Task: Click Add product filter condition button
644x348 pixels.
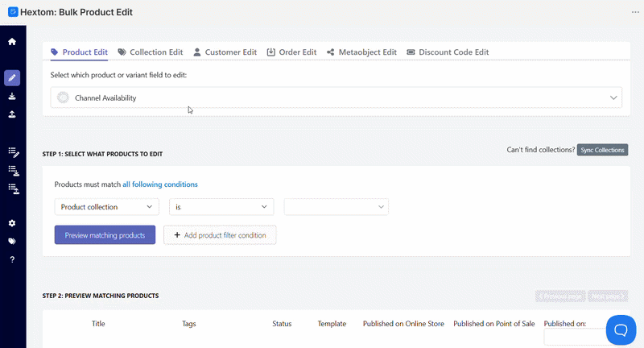Action: point(220,235)
